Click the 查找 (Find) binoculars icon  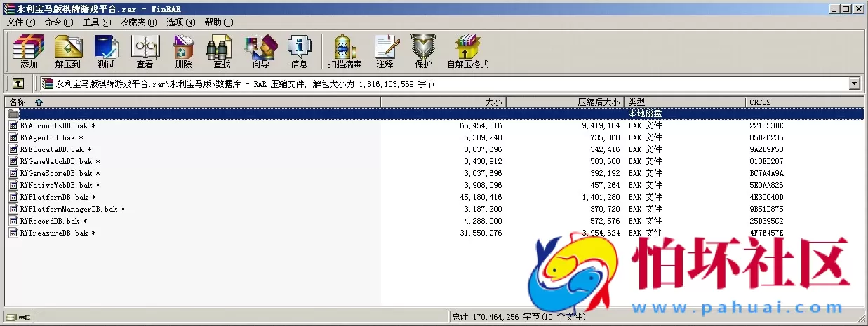pyautogui.click(x=222, y=51)
